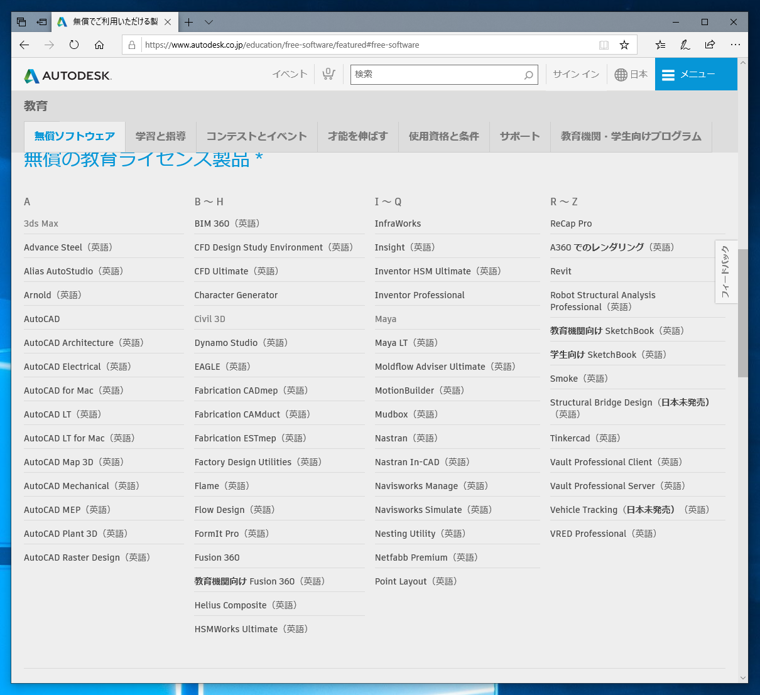Open the コンテストとイベント tab
This screenshot has width=760, height=695.
pyautogui.click(x=256, y=136)
